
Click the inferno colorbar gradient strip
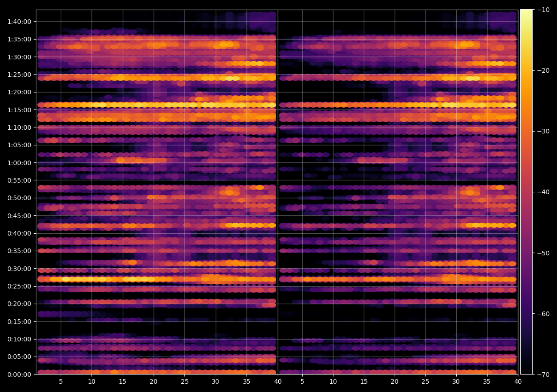point(526,192)
